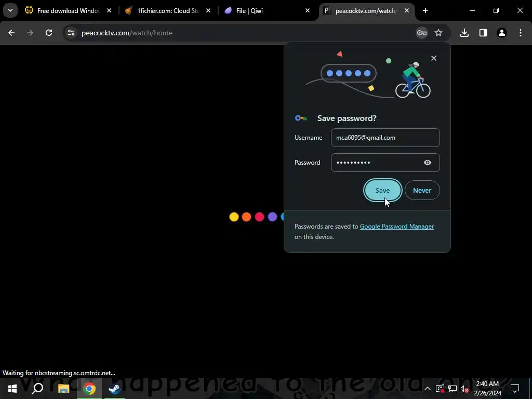
Task: Open Chrome three-dot menu
Action: coord(521,33)
